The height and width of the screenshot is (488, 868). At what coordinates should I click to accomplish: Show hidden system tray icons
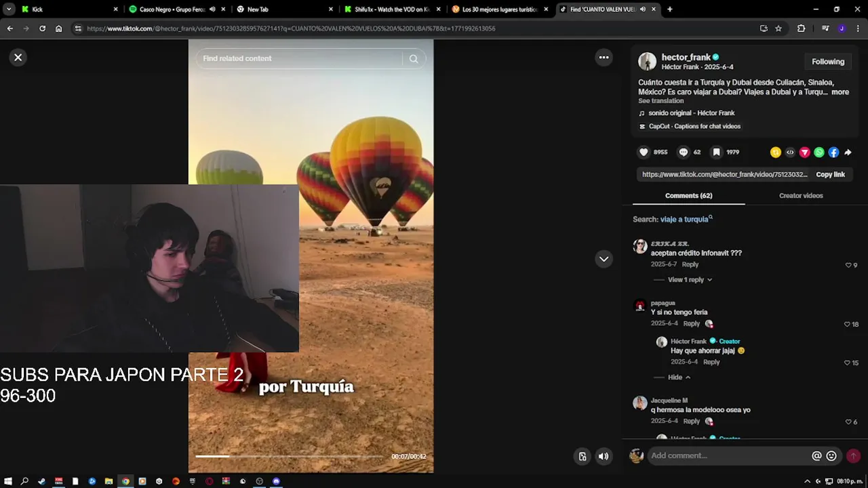pos(807,481)
